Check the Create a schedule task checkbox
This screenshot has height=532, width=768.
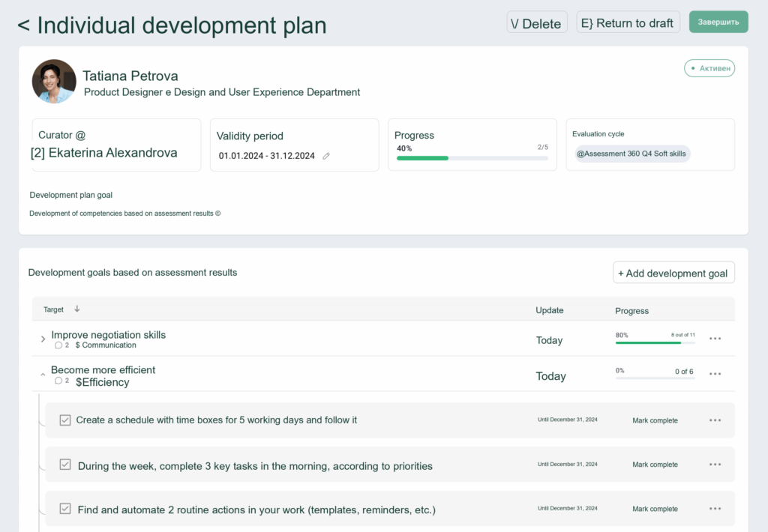point(65,420)
